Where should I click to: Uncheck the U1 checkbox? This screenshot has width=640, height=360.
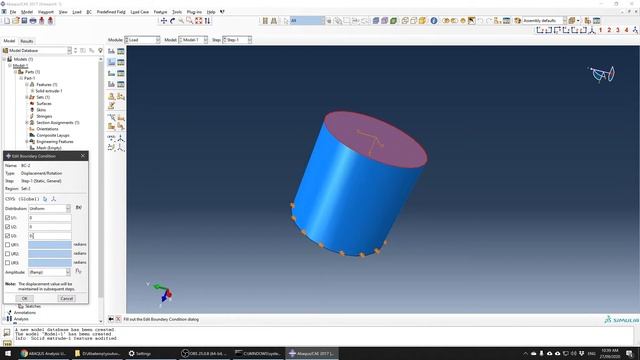click(7, 218)
